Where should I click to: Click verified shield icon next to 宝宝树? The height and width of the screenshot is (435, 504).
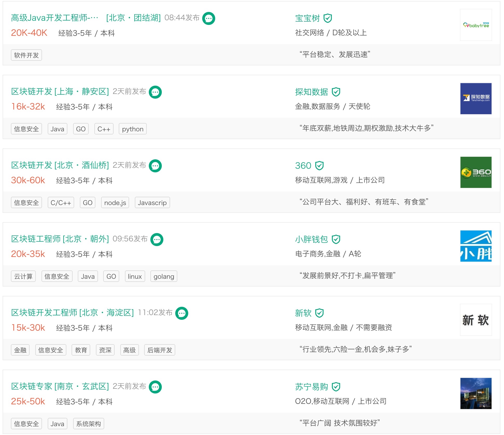pos(328,18)
